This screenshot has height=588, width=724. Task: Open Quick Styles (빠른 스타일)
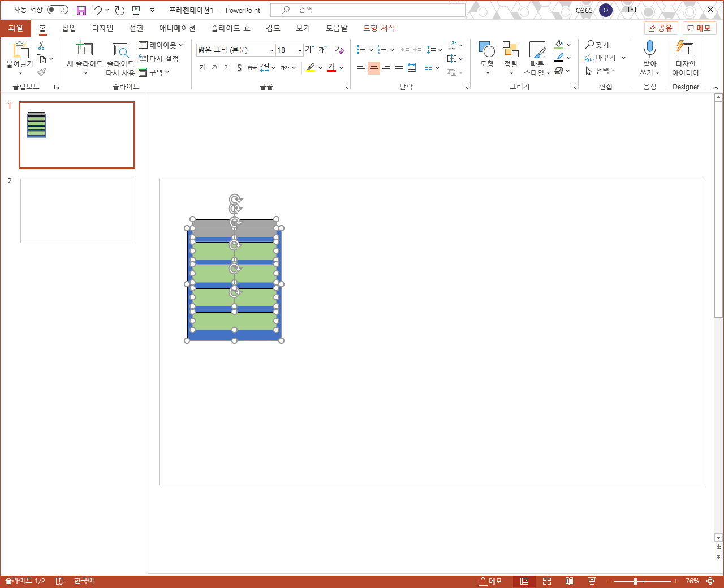click(x=537, y=58)
